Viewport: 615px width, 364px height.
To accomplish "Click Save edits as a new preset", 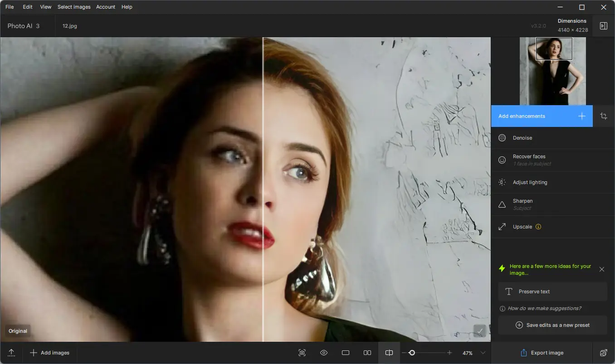I will (552, 325).
